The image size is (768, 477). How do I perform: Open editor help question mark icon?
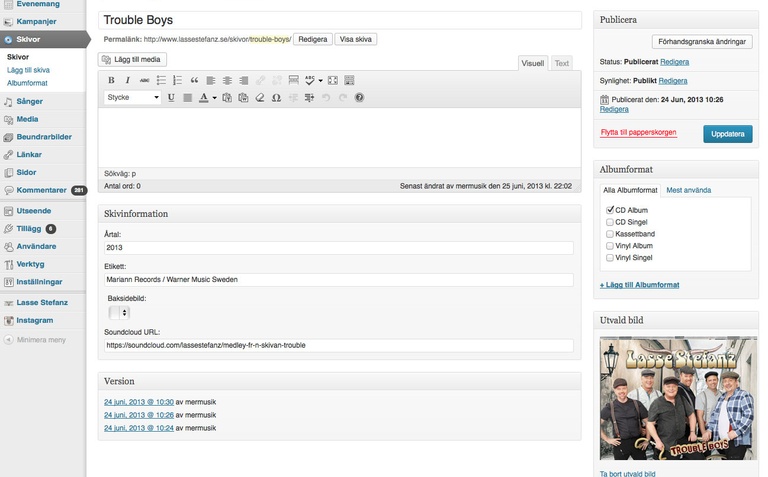click(x=359, y=98)
